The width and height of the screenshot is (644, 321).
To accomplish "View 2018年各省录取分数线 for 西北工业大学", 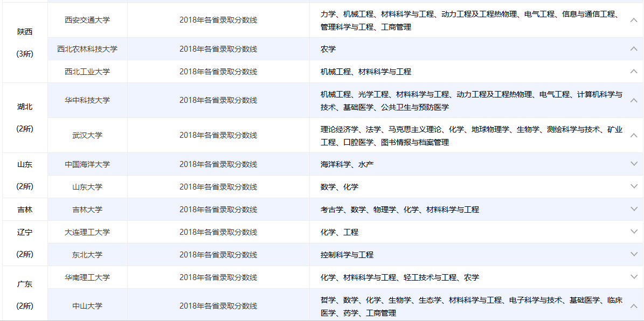I will coord(218,72).
